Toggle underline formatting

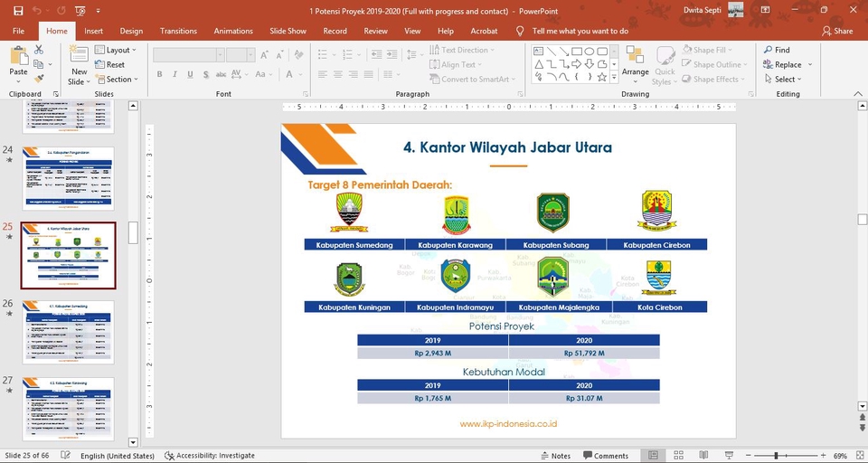tap(190, 74)
